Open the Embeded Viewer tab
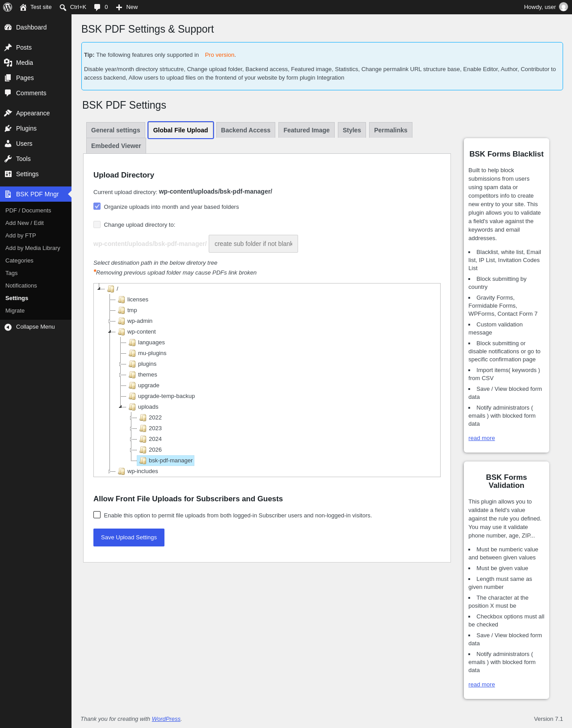This screenshot has height=728, width=572. point(116,146)
